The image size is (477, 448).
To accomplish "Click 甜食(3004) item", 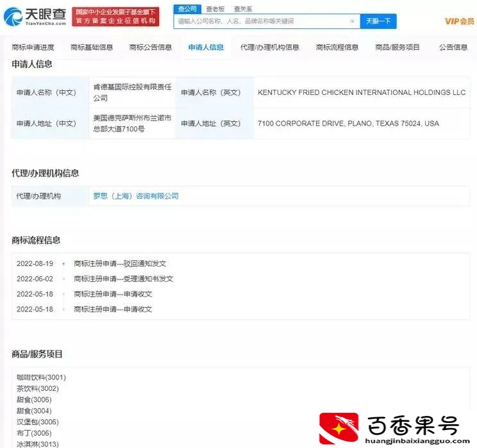I will [34, 411].
